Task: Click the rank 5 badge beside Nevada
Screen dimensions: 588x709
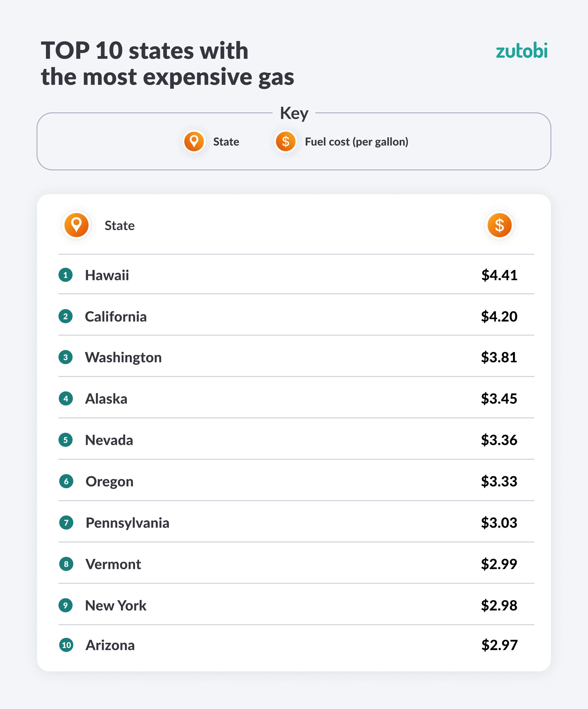Action: [66, 440]
